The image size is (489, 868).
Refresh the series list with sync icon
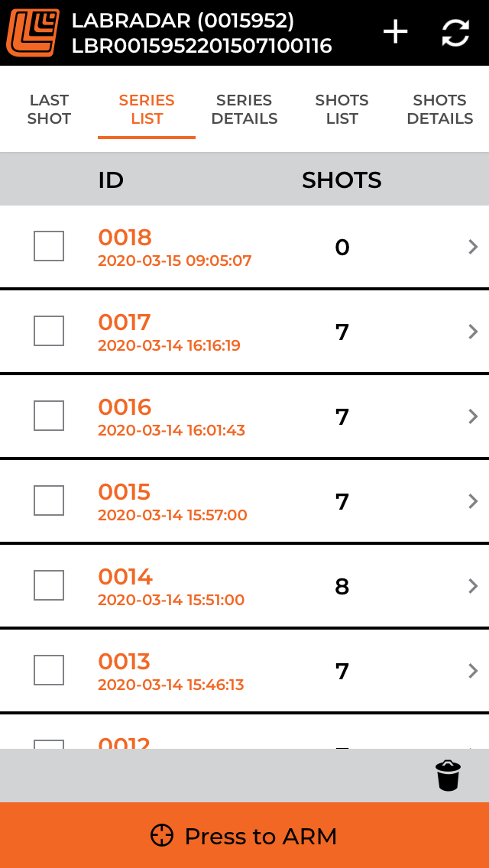click(456, 33)
